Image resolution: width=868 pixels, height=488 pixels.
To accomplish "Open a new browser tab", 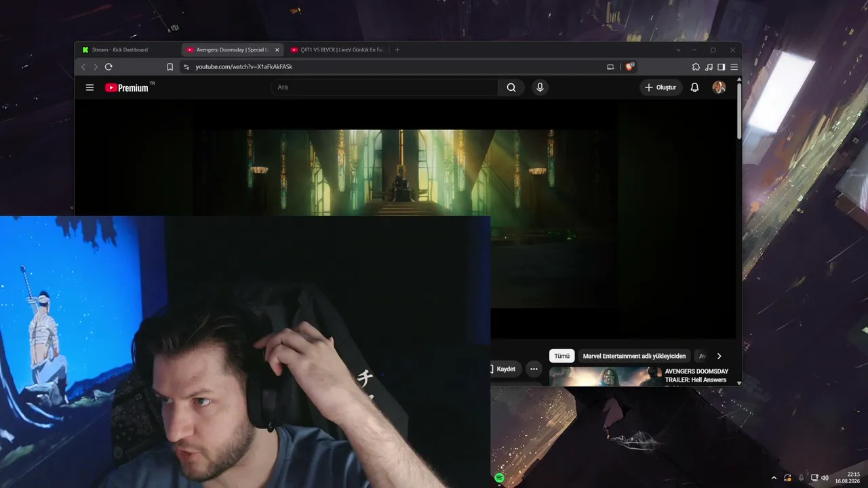I will pos(397,49).
